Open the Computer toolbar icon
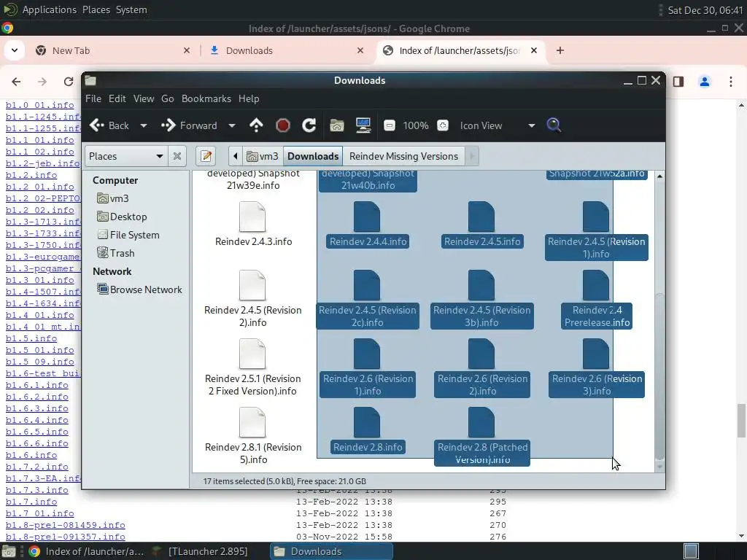This screenshot has height=560, width=747. 363,125
